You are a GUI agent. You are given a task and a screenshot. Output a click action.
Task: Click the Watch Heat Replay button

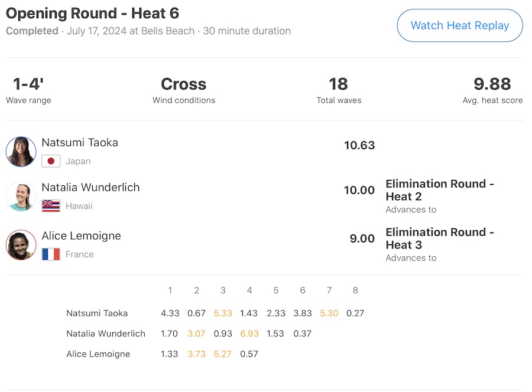point(459,25)
